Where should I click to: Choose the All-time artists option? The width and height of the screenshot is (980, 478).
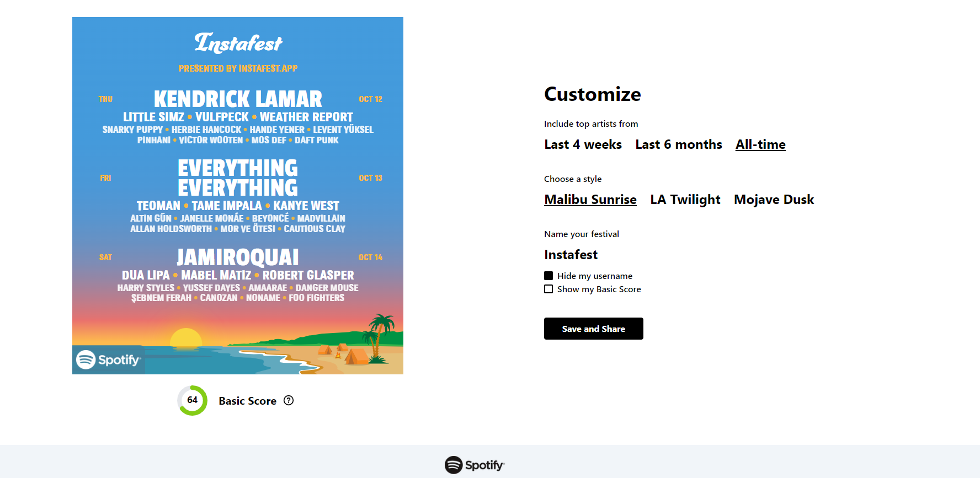tap(760, 144)
